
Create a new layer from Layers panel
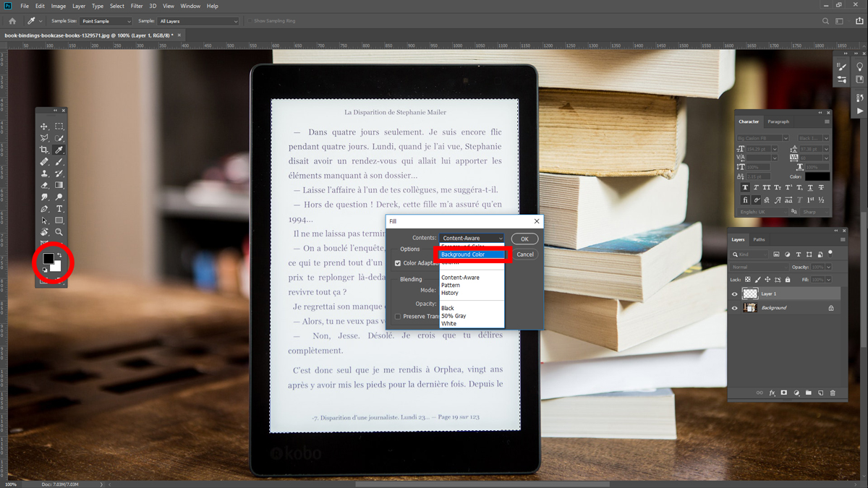pyautogui.click(x=820, y=393)
